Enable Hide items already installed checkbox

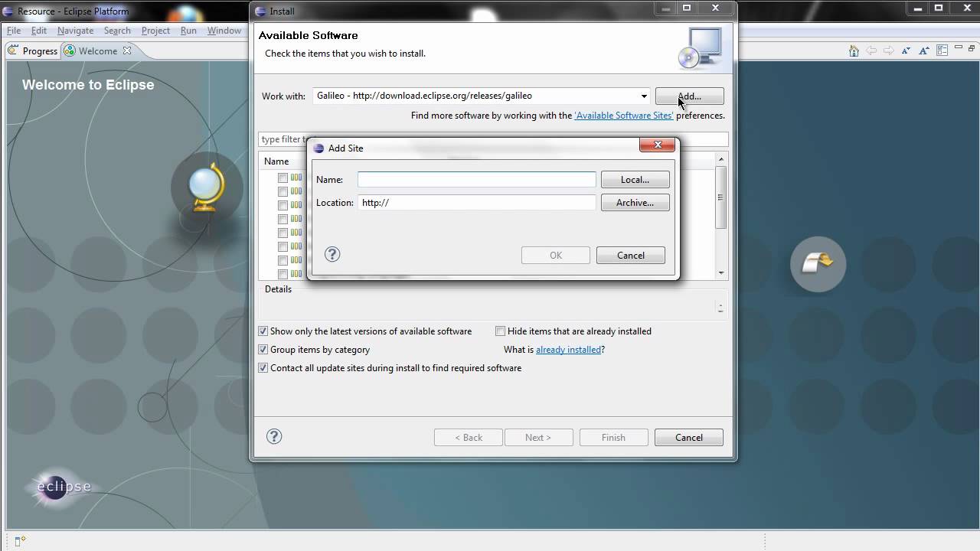click(x=500, y=331)
